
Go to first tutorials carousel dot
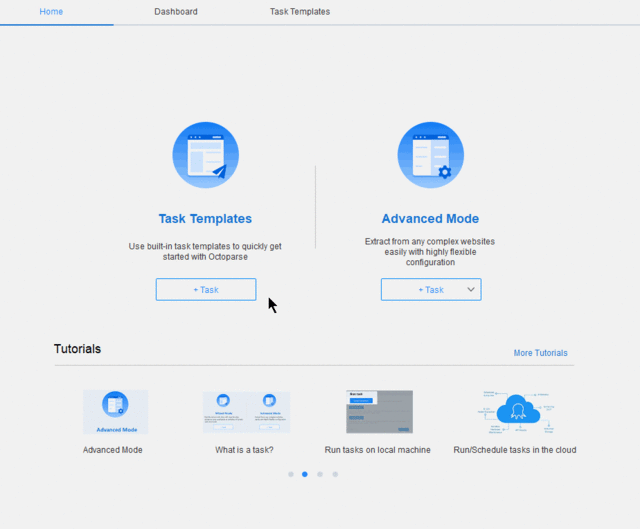(x=291, y=474)
